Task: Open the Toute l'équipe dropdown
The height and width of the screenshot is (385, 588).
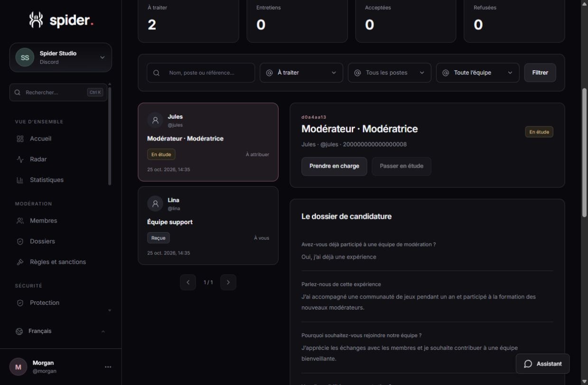Action: (x=478, y=73)
